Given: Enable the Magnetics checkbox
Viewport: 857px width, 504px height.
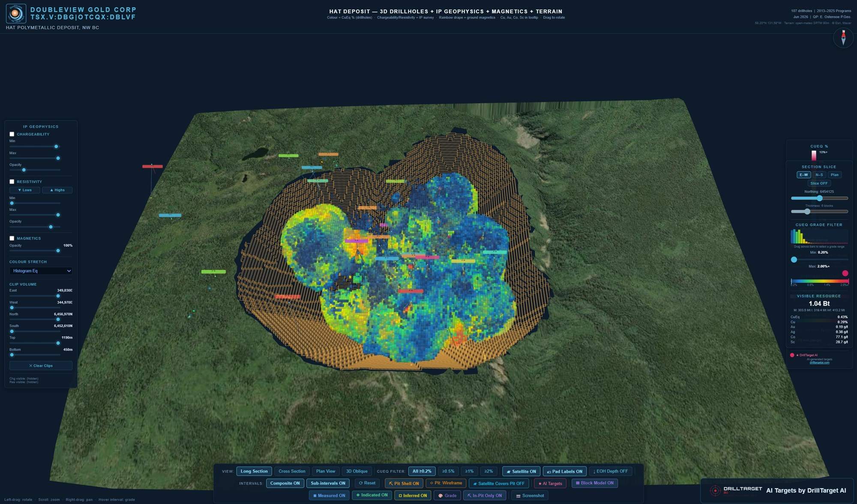Looking at the screenshot, I should point(12,238).
